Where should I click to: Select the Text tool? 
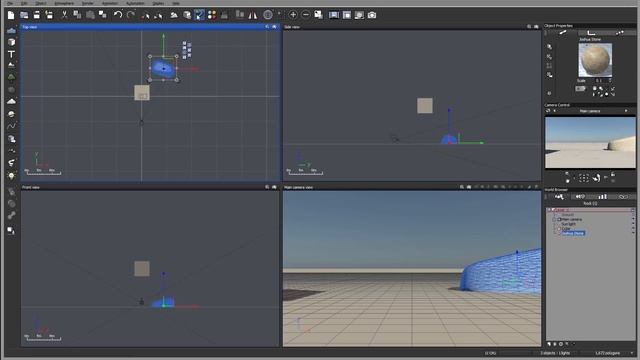11,54
